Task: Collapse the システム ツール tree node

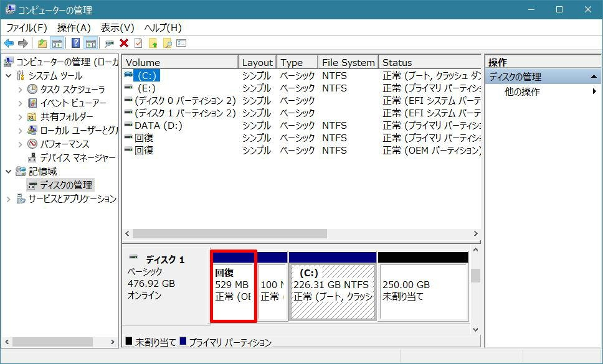Action: point(9,76)
